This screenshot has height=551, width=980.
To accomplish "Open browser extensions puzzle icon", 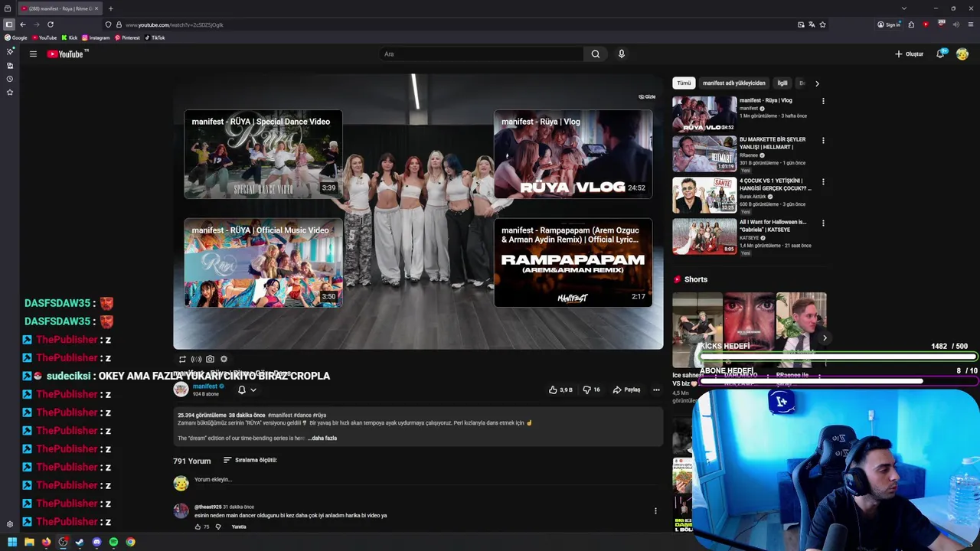I will tap(911, 24).
